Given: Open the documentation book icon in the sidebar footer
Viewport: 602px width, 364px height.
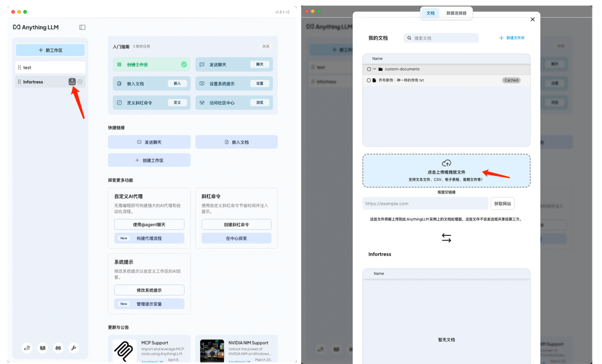Looking at the screenshot, I should [x=42, y=348].
